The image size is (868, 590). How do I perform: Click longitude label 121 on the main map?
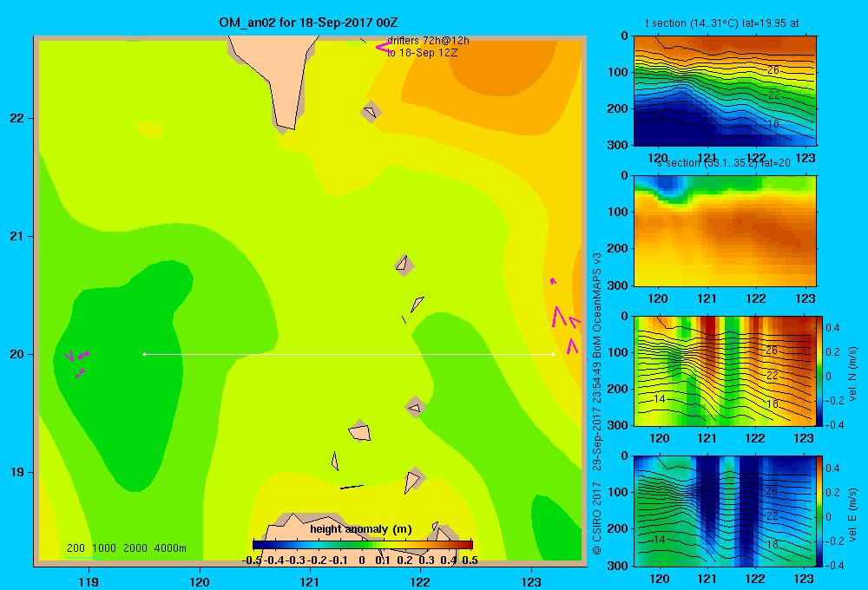310,581
